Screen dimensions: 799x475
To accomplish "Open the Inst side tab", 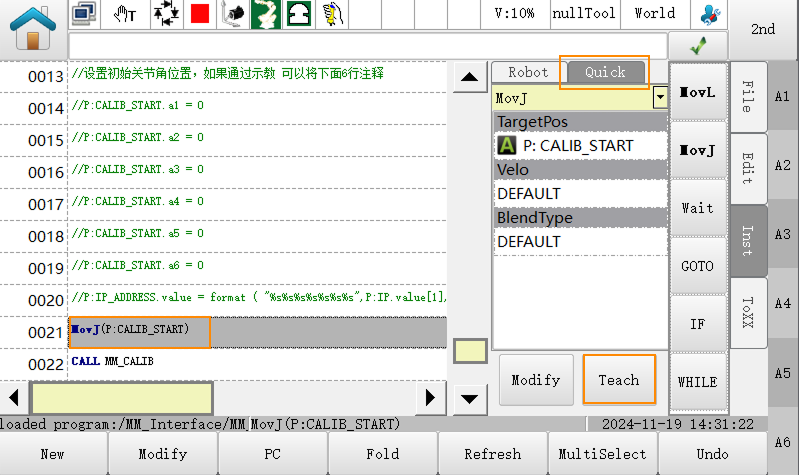I will point(748,240).
